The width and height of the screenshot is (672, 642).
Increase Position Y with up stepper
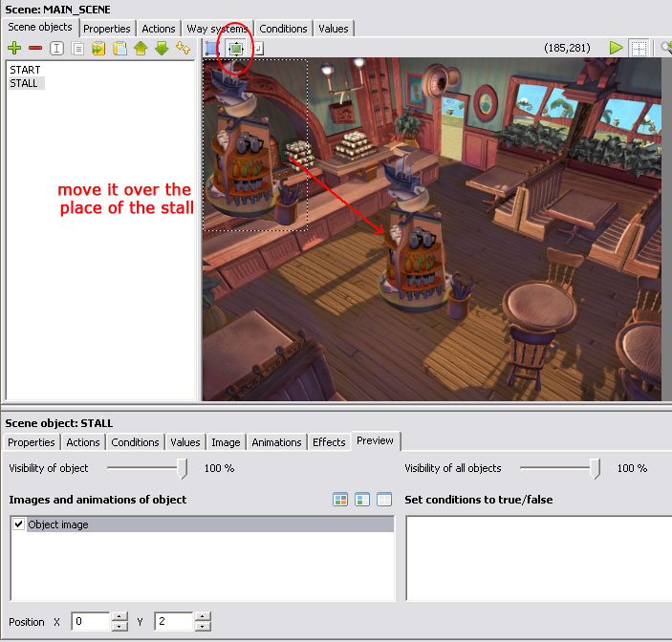click(x=203, y=617)
